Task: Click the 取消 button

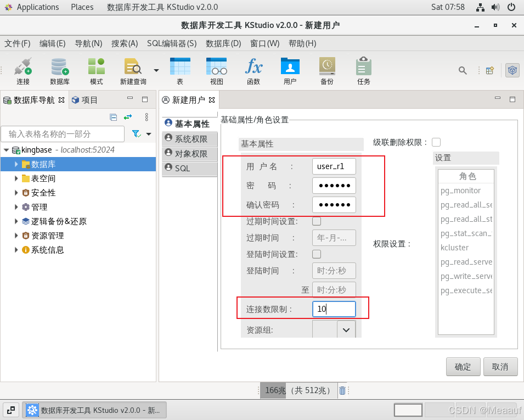Action: tap(500, 367)
